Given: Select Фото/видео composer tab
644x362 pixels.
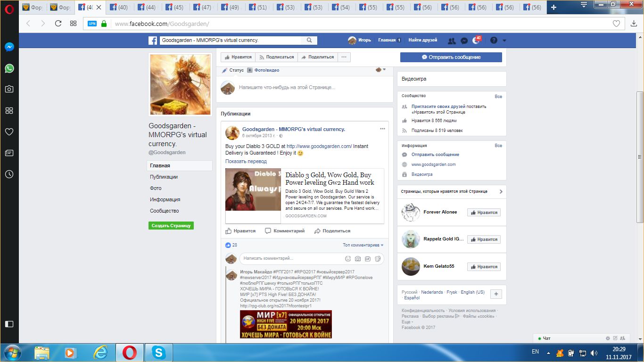Looking at the screenshot, I should click(x=264, y=70).
